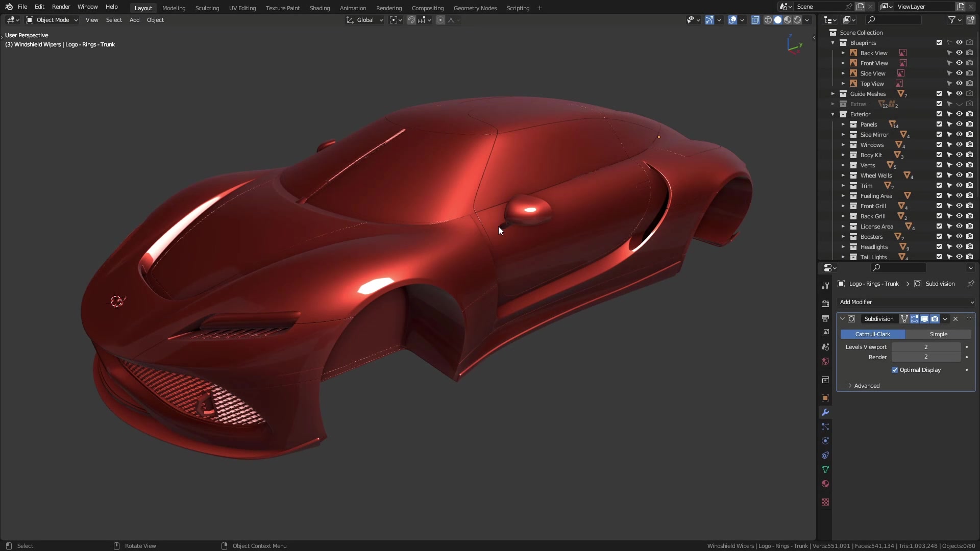The height and width of the screenshot is (551, 980).
Task: Hide the Back View blueprint in viewport
Action: tap(960, 53)
